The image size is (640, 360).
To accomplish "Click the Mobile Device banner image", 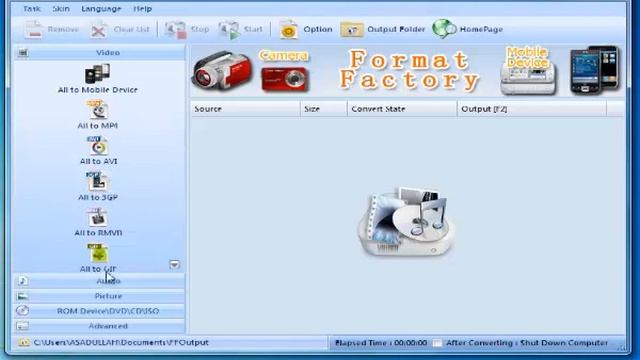I will (x=528, y=70).
